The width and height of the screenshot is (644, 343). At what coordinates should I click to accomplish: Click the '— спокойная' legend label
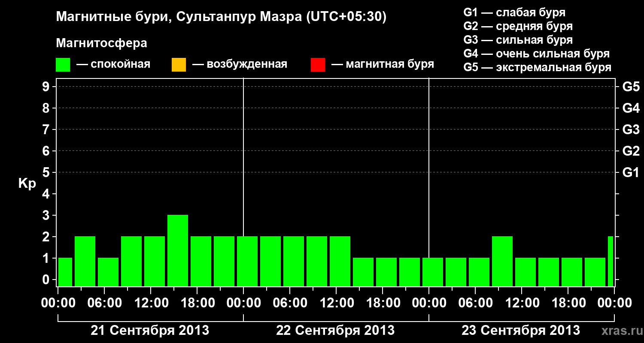point(113,64)
